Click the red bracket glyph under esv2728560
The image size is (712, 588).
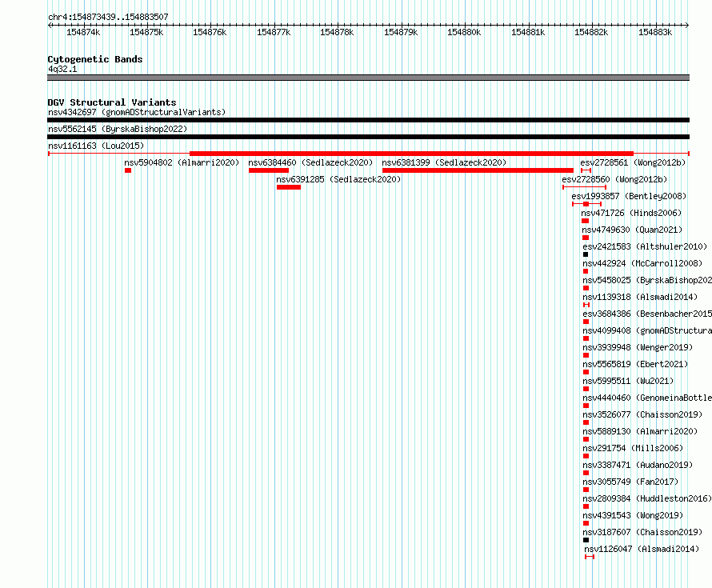coord(585,187)
